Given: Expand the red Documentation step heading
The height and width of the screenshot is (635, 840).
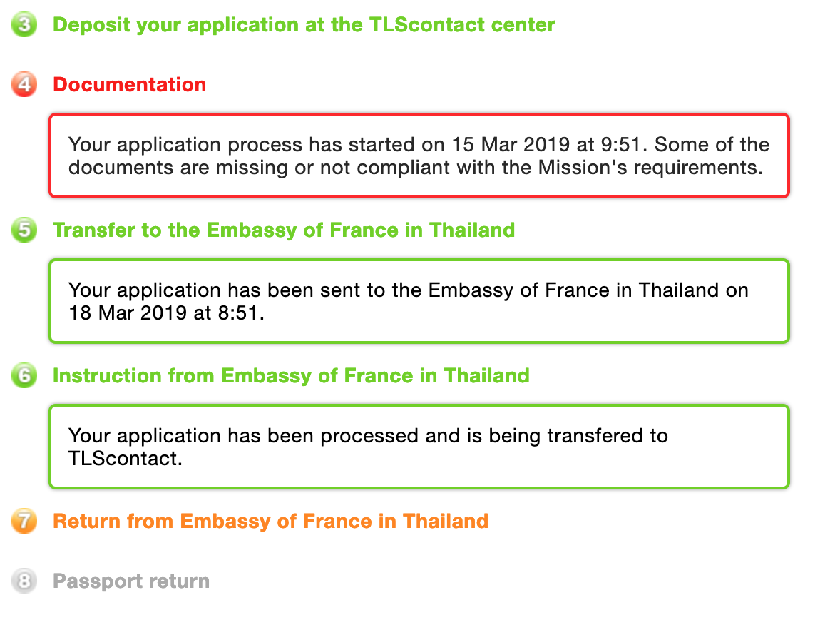Looking at the screenshot, I should tap(130, 85).
